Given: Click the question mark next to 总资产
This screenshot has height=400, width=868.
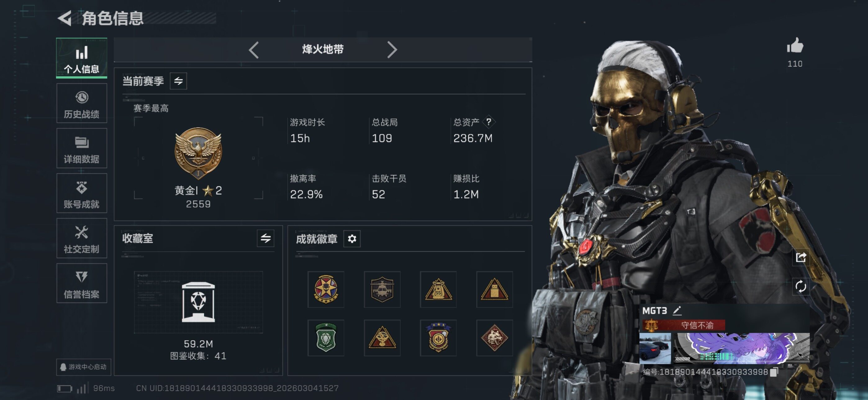Looking at the screenshot, I should (489, 122).
